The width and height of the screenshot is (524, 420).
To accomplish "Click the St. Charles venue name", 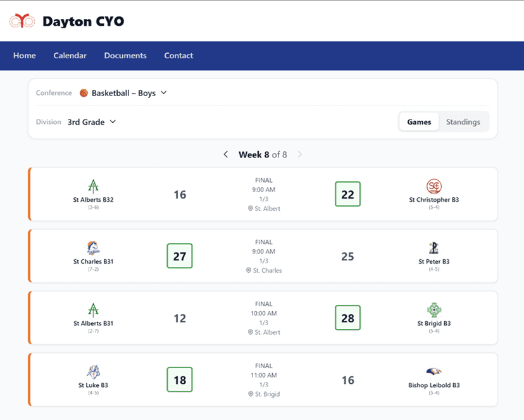I will [x=267, y=270].
